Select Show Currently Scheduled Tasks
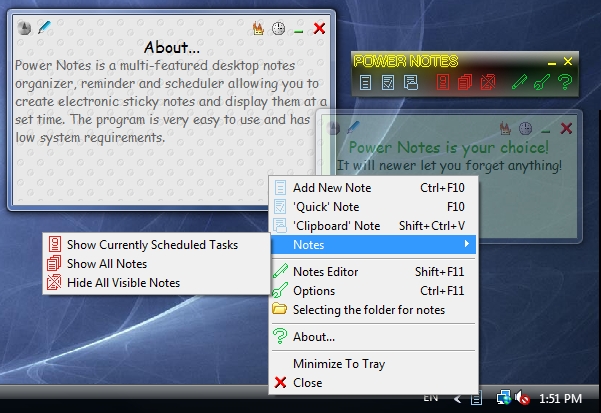This screenshot has height=413, width=601. [156, 245]
